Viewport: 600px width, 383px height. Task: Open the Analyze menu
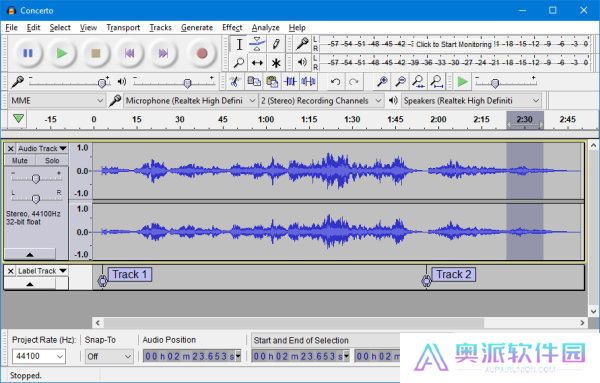point(266,28)
